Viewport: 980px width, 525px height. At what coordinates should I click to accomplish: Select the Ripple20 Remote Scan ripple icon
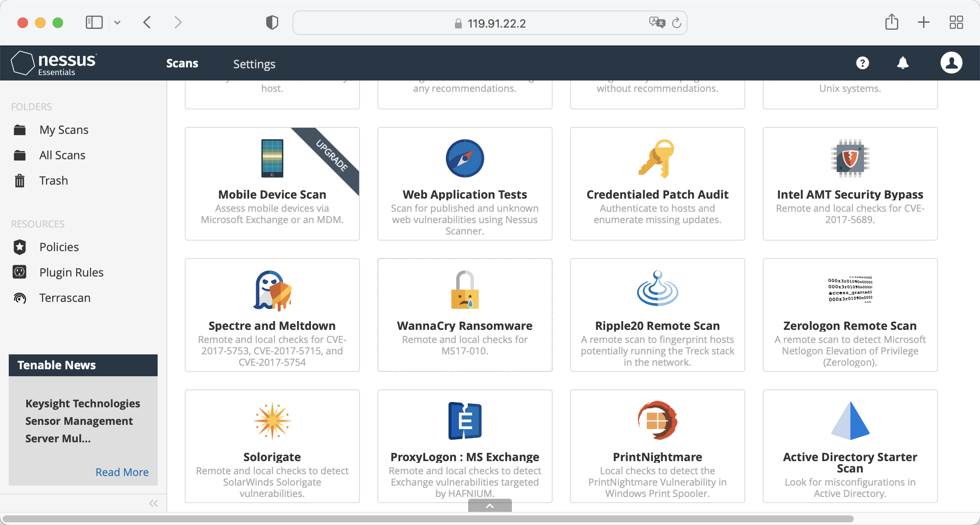coord(657,288)
